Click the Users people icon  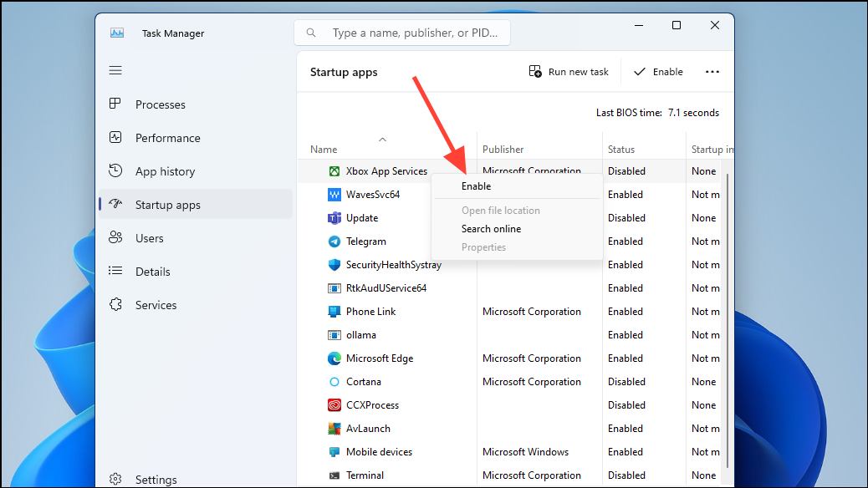tap(115, 237)
